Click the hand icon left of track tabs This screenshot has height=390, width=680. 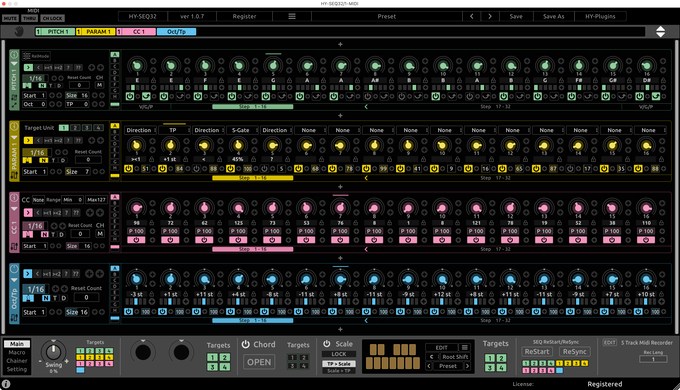pyautogui.click(x=18, y=31)
